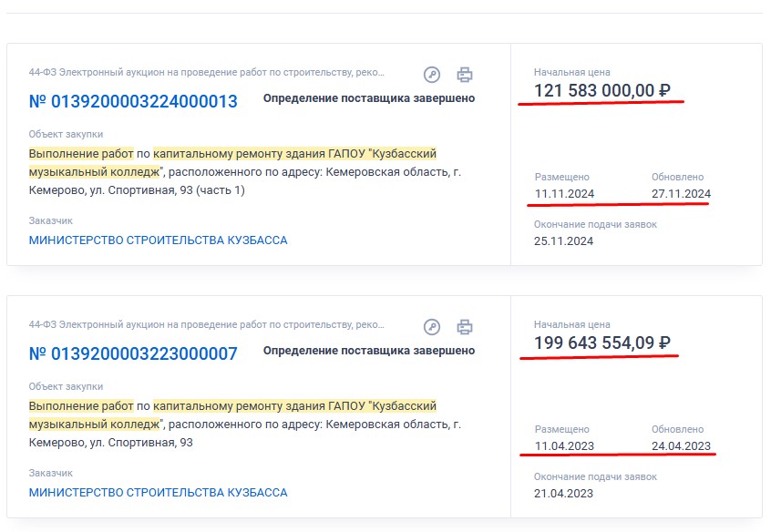The height and width of the screenshot is (532, 771).
Task: Click the updated date 24.04.2023
Action: coord(682,445)
